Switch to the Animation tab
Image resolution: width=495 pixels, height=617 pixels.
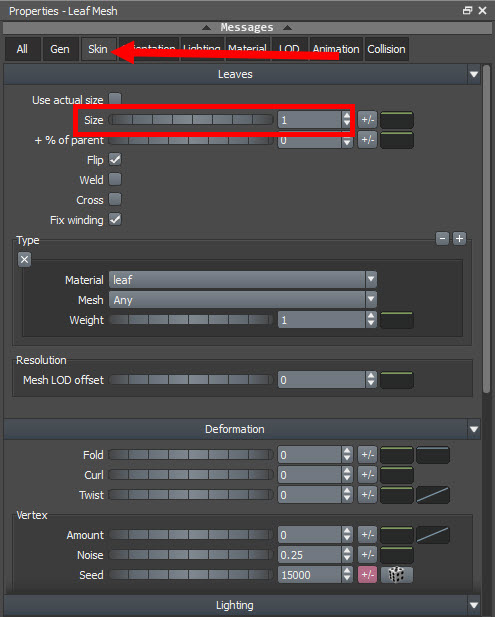[x=336, y=49]
